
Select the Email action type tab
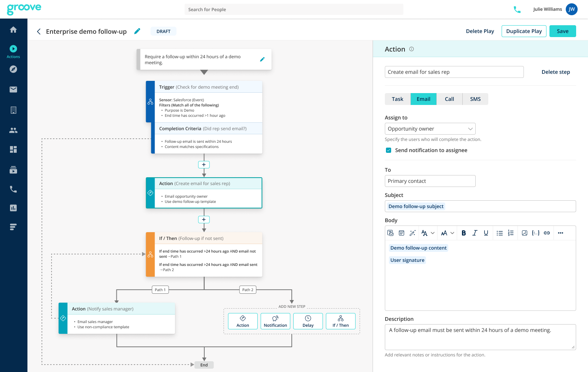(423, 99)
